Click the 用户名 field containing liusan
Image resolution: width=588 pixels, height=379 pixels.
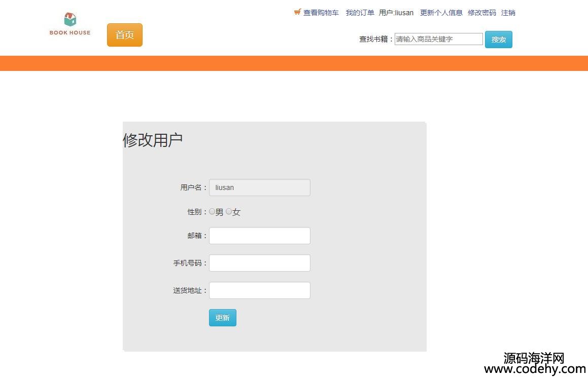click(259, 187)
